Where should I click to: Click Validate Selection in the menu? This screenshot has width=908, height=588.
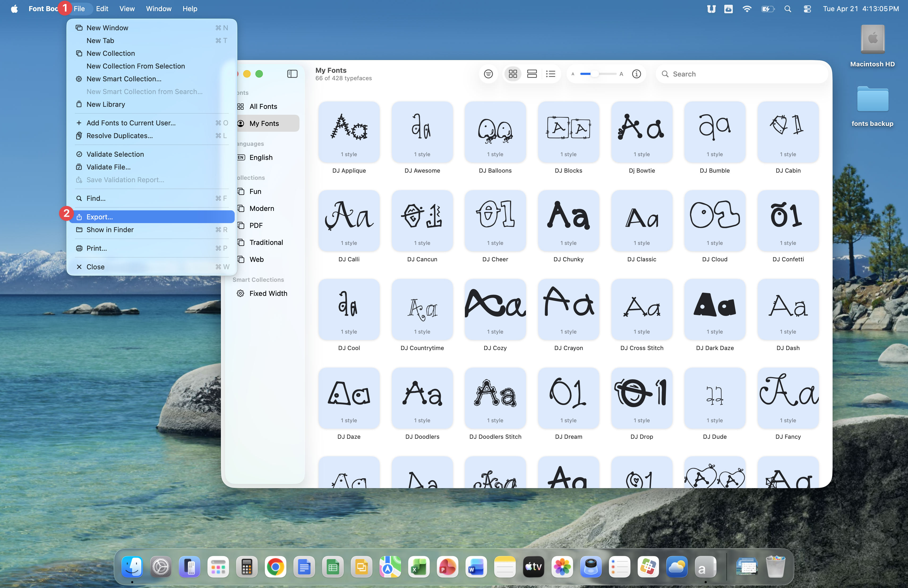[115, 154]
